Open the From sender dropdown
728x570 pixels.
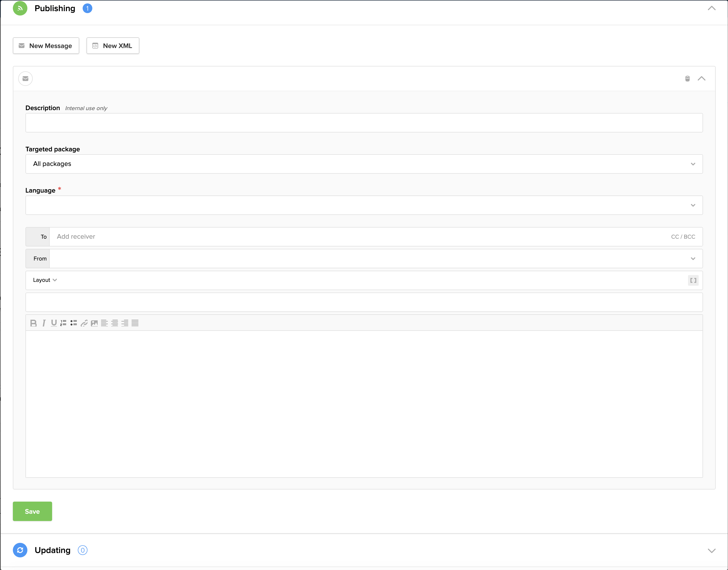click(x=375, y=259)
